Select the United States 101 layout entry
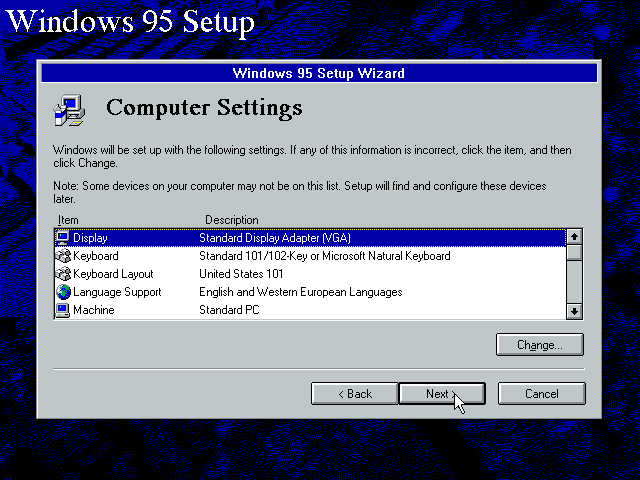640x480 pixels. (242, 274)
